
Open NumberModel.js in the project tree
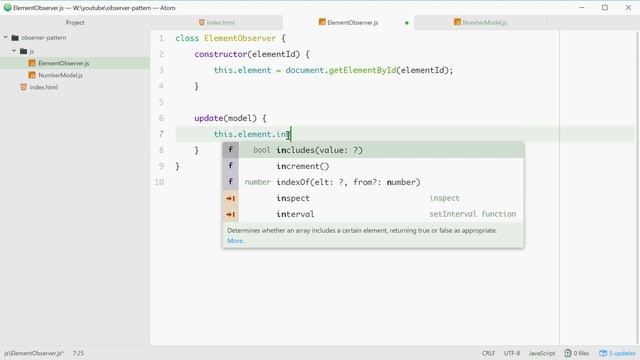pos(60,75)
